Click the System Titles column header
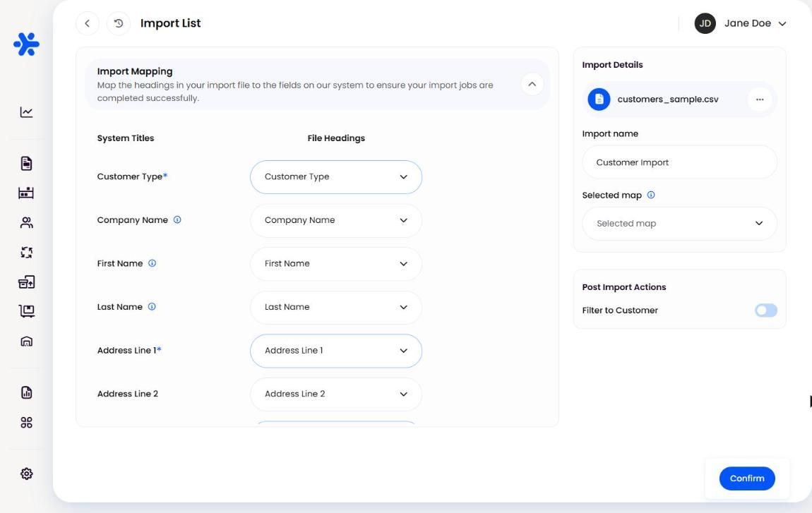Screen dimensions: 812x513 [125, 138]
